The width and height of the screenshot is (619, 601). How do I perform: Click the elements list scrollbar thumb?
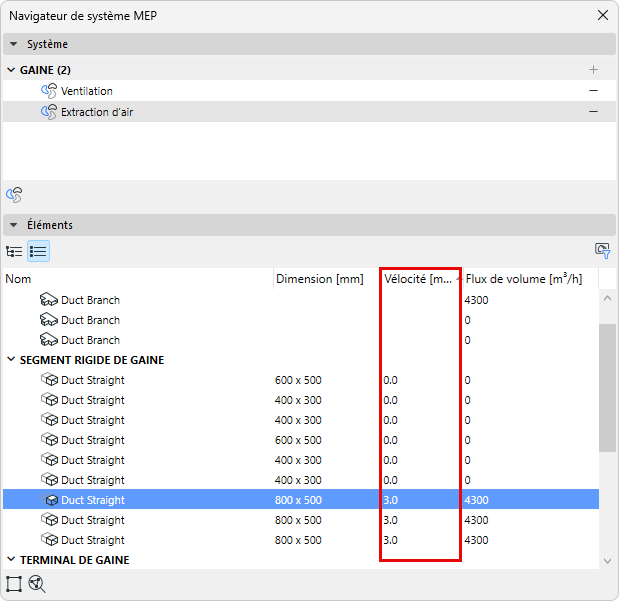click(x=607, y=388)
